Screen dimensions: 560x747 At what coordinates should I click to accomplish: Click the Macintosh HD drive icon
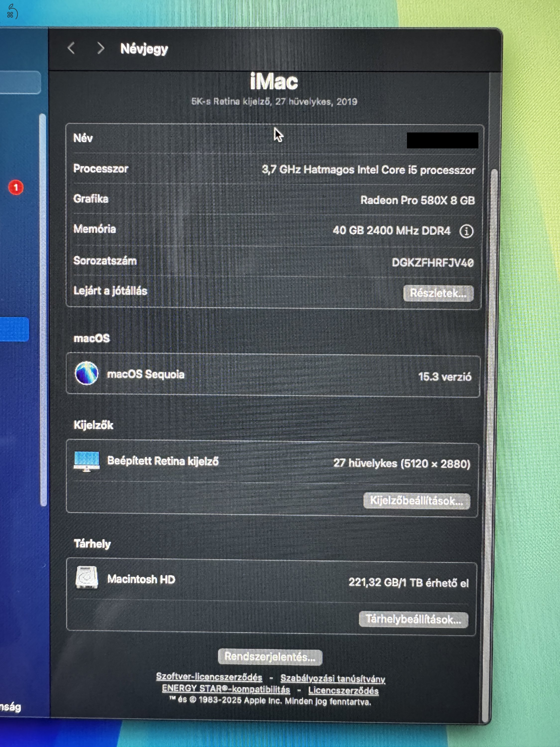87,577
